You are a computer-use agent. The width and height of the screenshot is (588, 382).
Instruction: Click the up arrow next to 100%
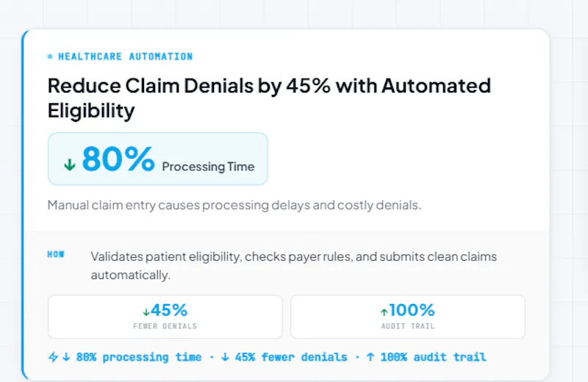(x=384, y=311)
